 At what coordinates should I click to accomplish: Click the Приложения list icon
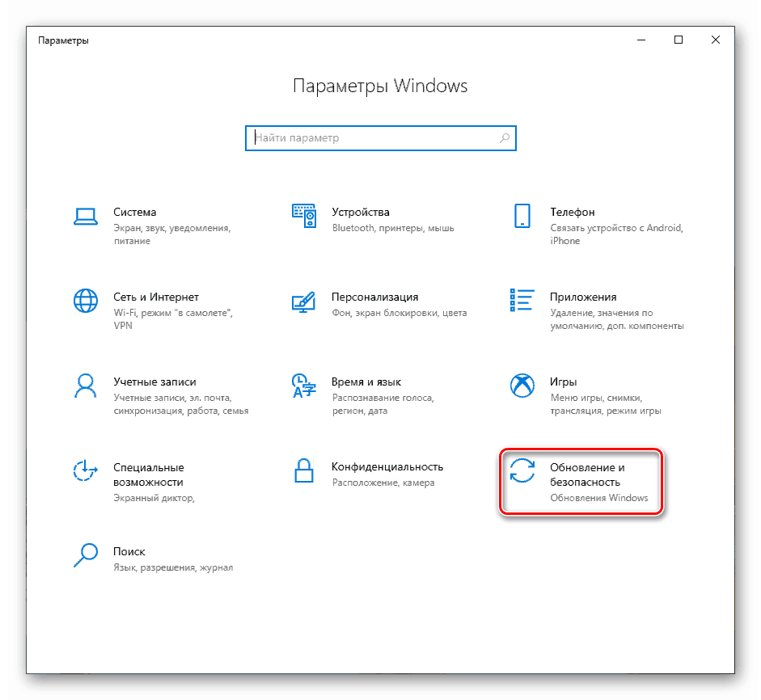pyautogui.click(x=522, y=300)
